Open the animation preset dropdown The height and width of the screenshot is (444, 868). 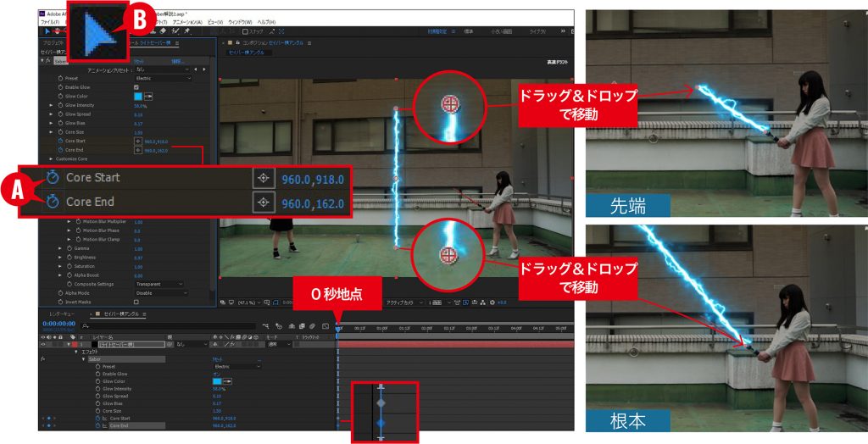coord(162,69)
